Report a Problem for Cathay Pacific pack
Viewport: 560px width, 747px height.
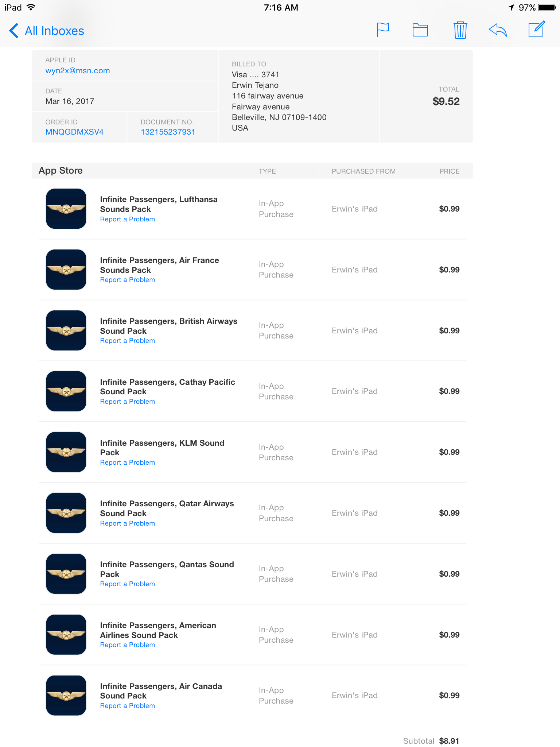tap(128, 402)
